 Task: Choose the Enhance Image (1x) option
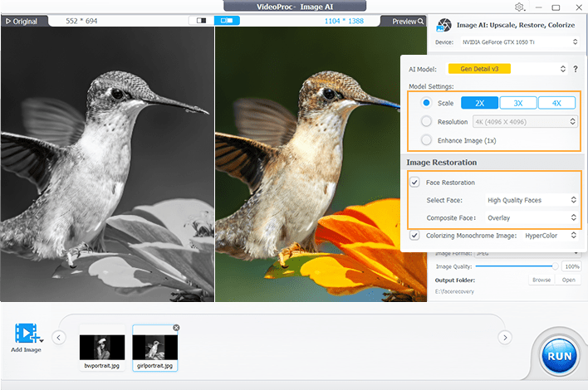(x=426, y=139)
